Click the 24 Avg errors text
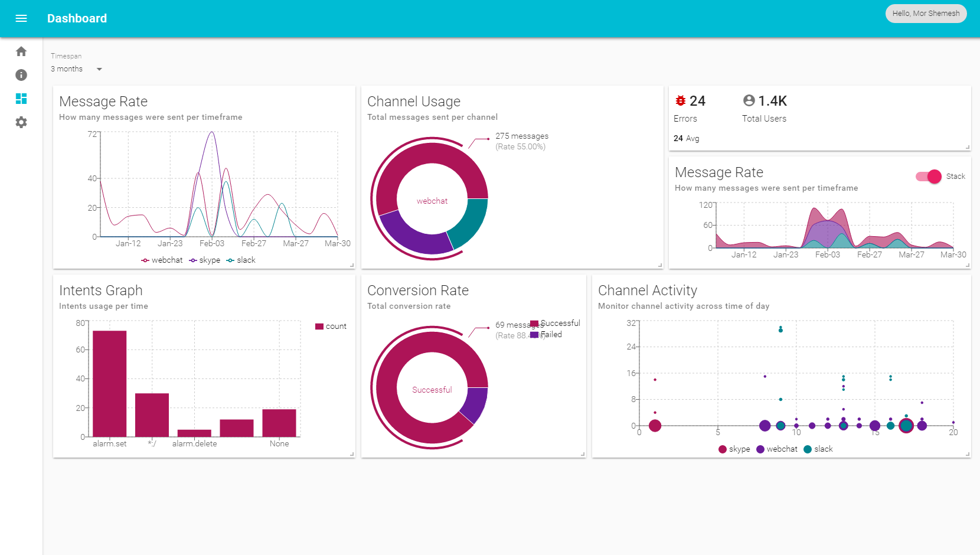 (x=686, y=139)
